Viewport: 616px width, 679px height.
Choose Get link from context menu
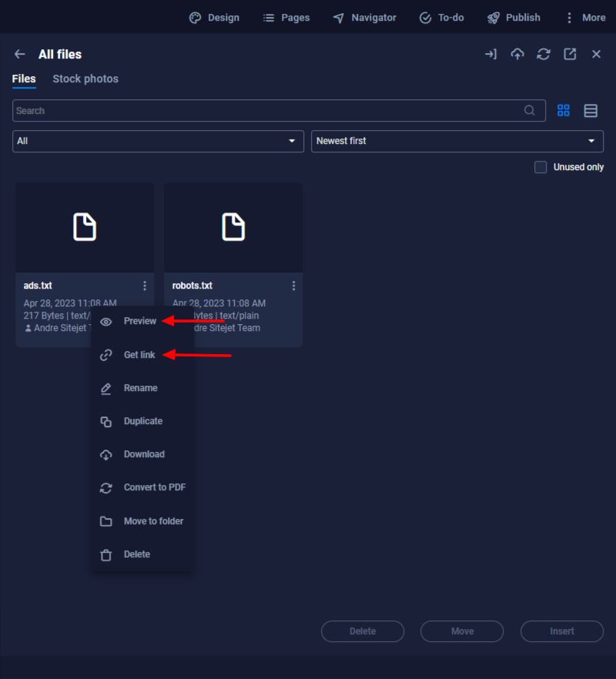(x=139, y=355)
